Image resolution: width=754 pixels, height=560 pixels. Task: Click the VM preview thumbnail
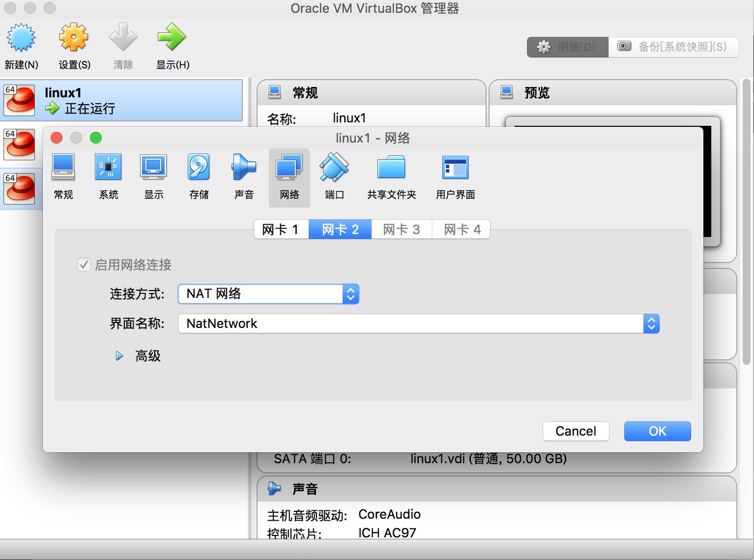[712, 181]
